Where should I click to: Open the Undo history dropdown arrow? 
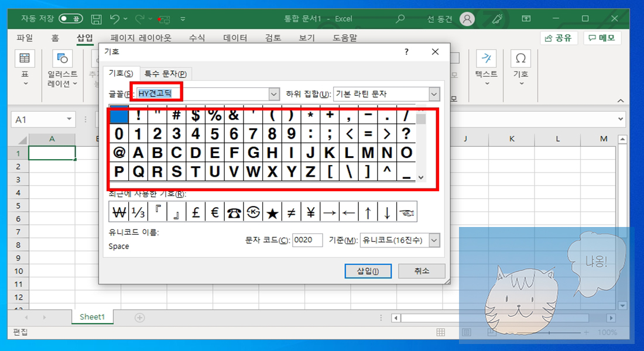pos(125,19)
